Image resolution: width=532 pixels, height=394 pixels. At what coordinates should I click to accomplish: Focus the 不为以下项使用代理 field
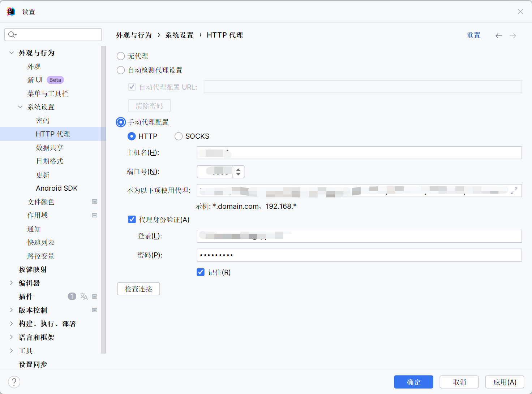359,190
